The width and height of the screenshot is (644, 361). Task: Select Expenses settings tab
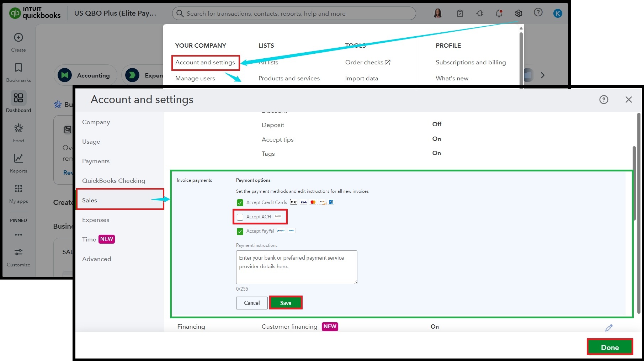coord(96,220)
